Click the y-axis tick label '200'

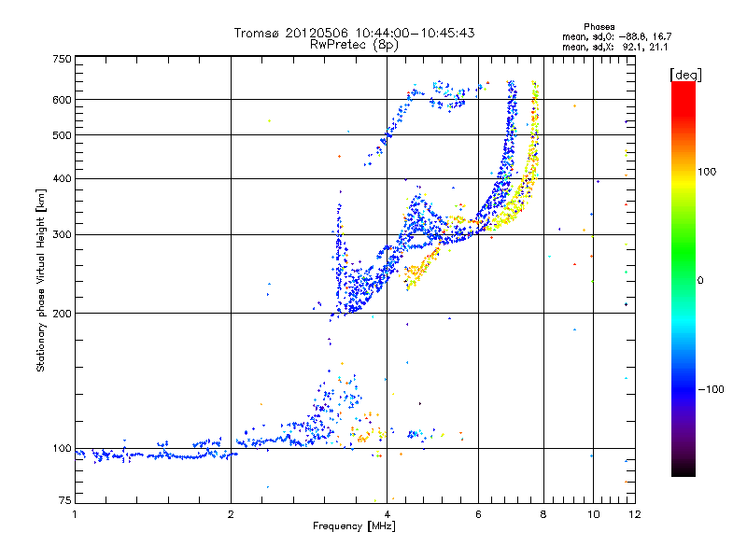coord(62,314)
